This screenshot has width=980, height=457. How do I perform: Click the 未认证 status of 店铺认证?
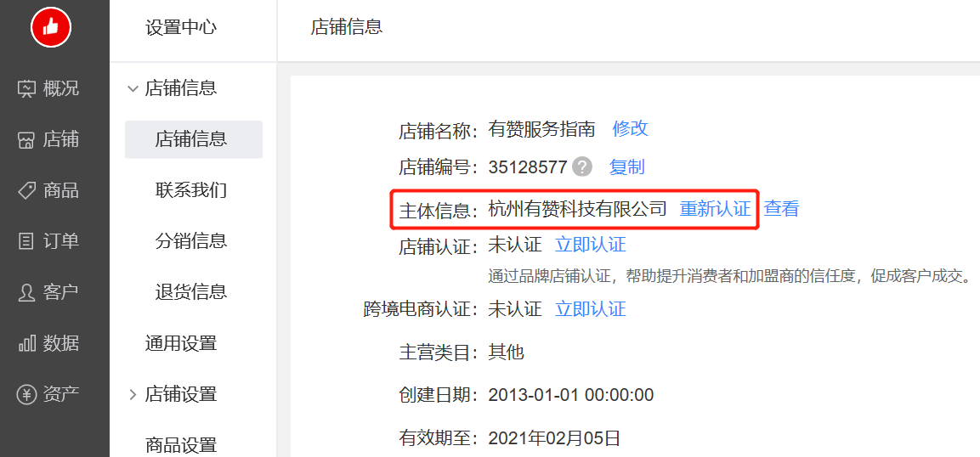point(515,244)
